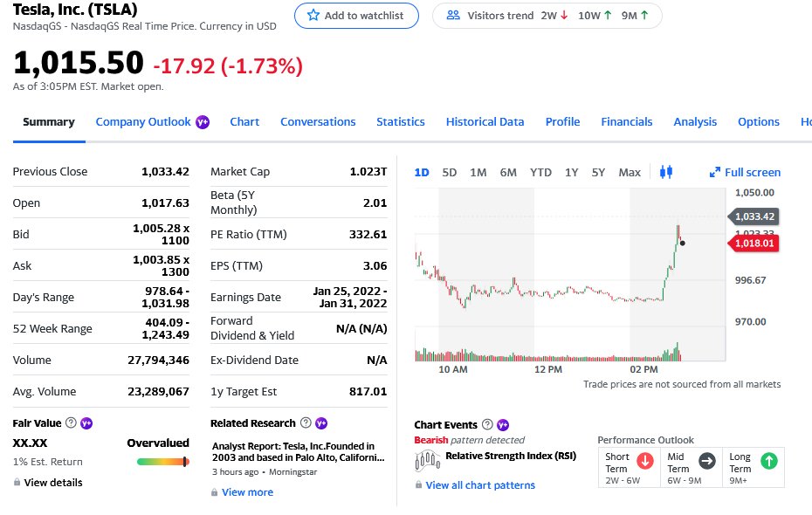Select the 1Y chart range
Image resolution: width=812 pixels, height=515 pixels.
point(571,172)
